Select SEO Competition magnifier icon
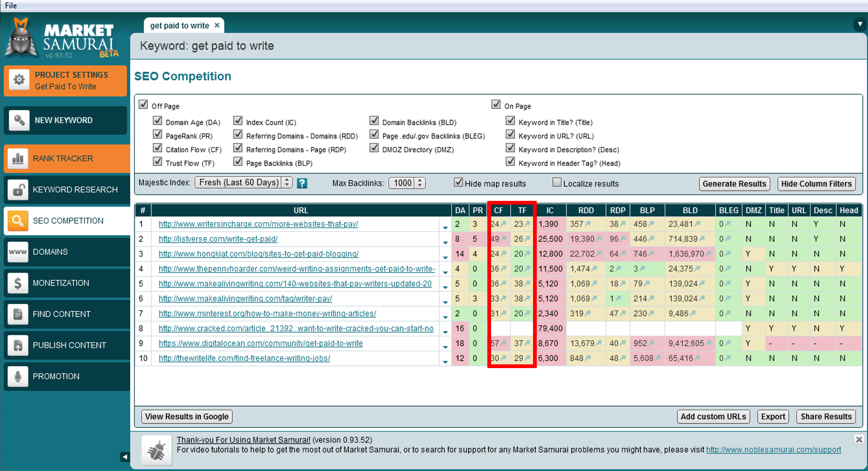The image size is (868, 471). tap(18, 221)
